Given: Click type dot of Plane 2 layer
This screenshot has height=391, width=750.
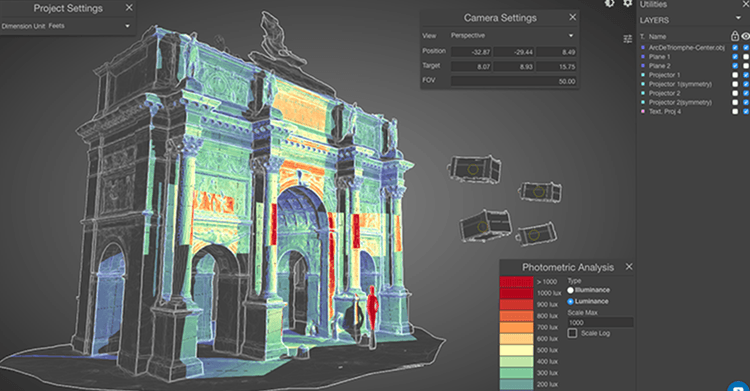Looking at the screenshot, I should 643,66.
